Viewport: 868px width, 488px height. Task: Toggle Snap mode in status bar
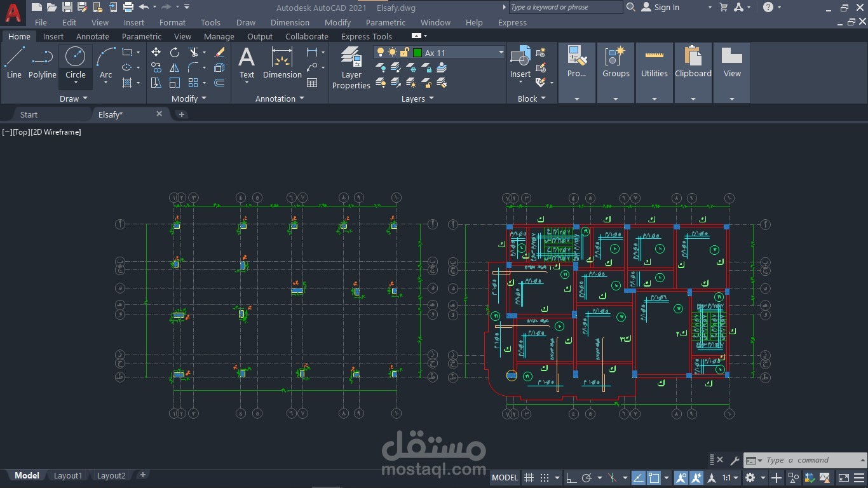(x=545, y=478)
